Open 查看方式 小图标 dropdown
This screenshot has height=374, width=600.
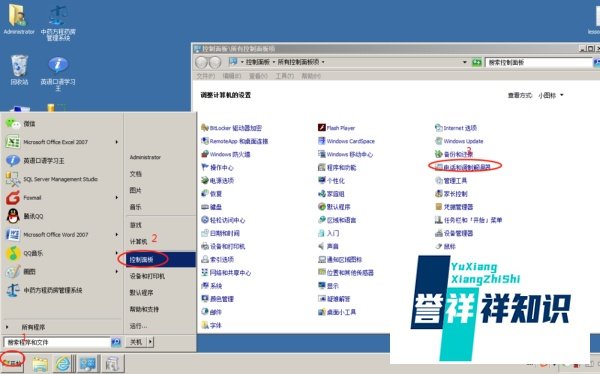(x=551, y=95)
